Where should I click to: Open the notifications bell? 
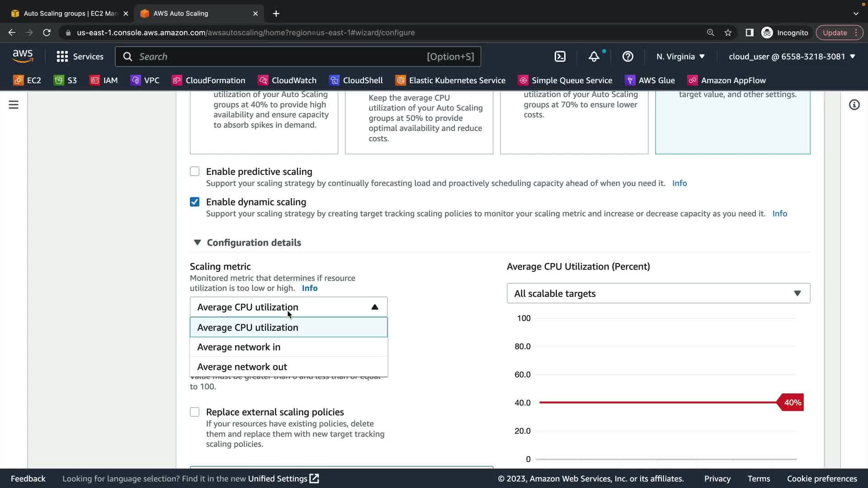pyautogui.click(x=594, y=56)
